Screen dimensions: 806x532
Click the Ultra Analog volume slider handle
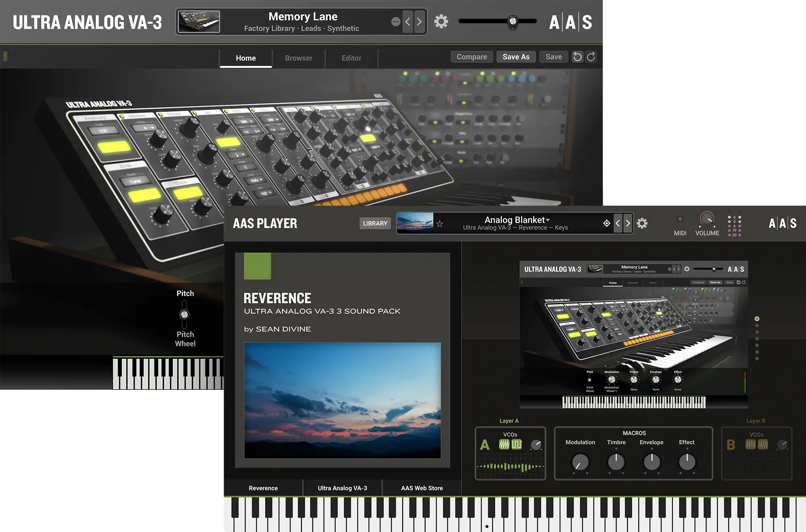click(x=513, y=21)
